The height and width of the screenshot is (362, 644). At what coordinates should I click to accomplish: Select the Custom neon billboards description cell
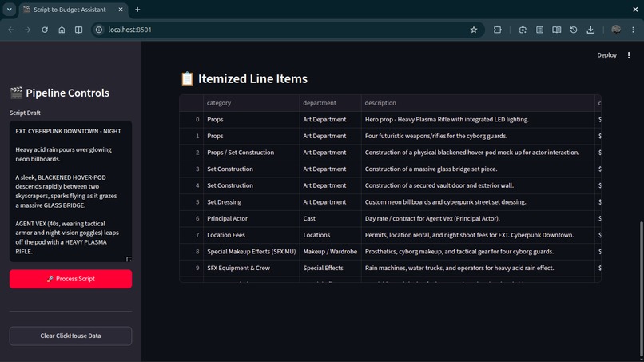(478, 201)
